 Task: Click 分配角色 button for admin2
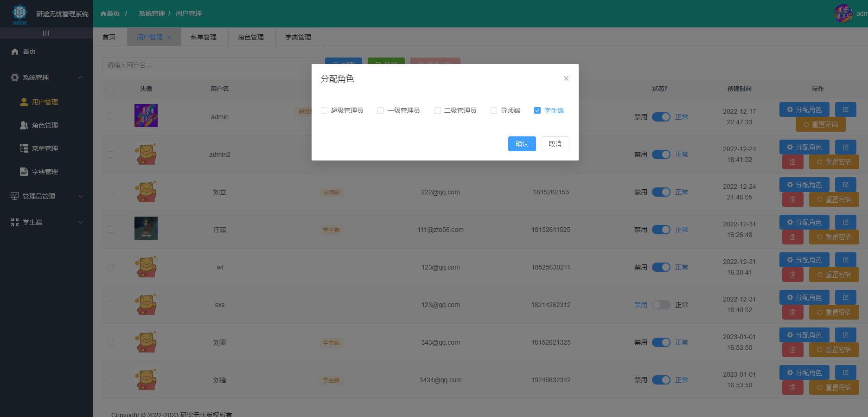point(804,147)
